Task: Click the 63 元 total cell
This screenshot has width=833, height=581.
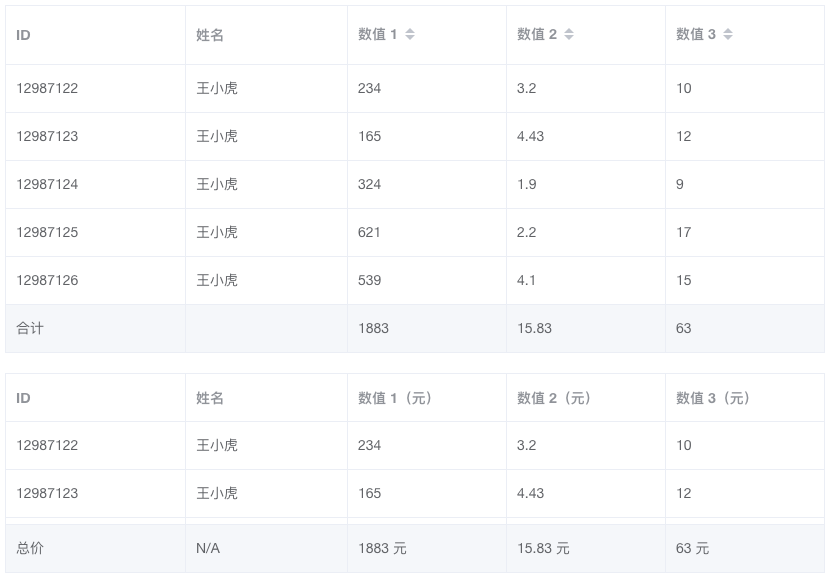Action: (x=692, y=548)
